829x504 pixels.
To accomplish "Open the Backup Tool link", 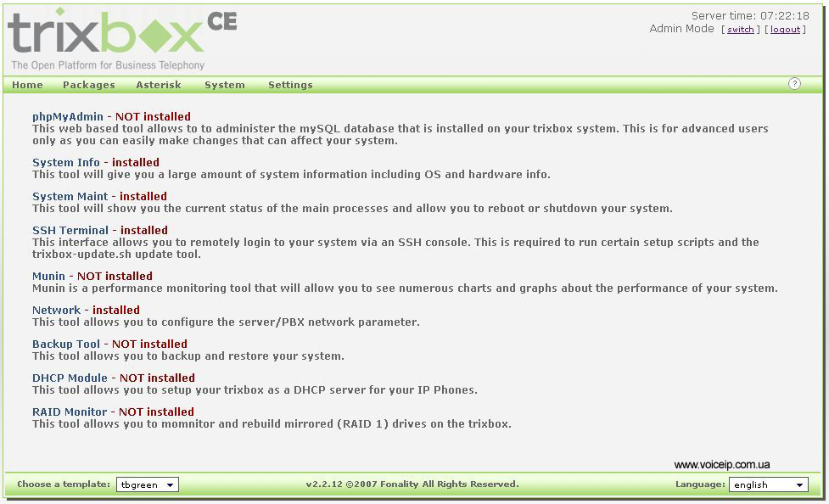I will point(66,344).
